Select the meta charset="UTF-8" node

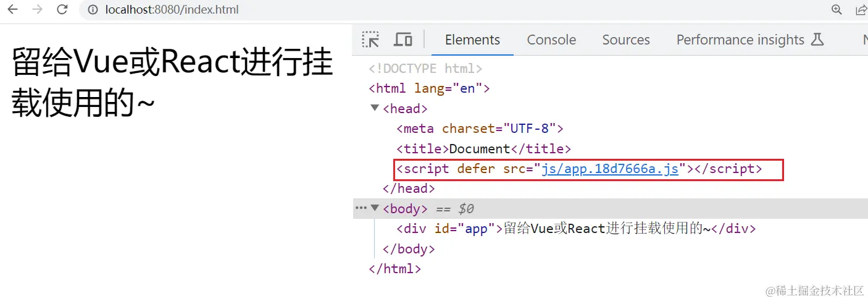(x=480, y=129)
